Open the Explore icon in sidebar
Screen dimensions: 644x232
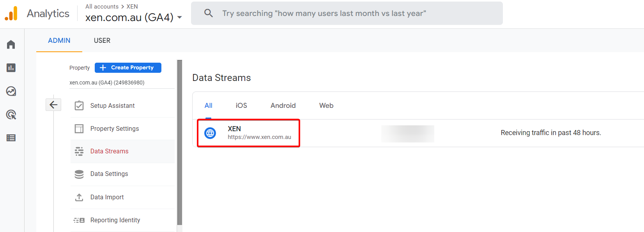pos(11,91)
